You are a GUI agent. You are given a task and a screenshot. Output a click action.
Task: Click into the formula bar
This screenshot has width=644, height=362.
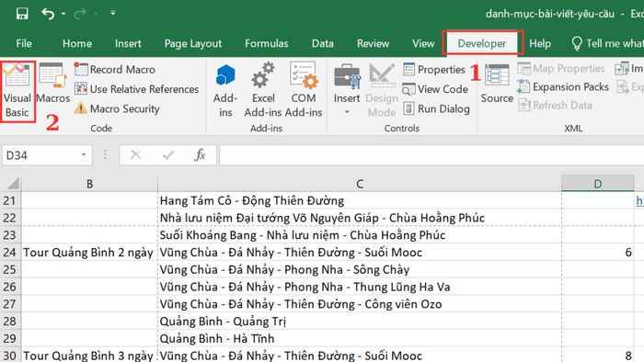pos(431,155)
